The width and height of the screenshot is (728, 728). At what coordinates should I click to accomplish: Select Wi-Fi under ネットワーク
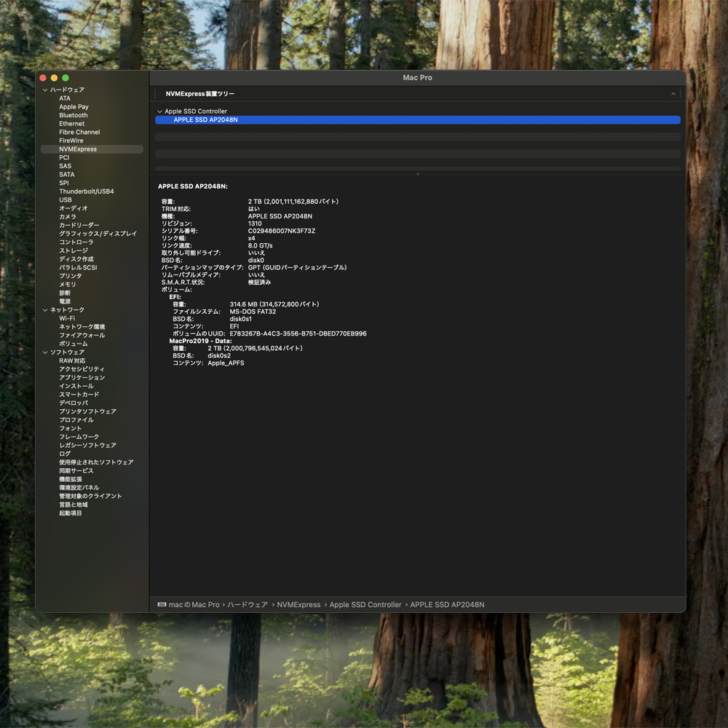pyautogui.click(x=67, y=318)
